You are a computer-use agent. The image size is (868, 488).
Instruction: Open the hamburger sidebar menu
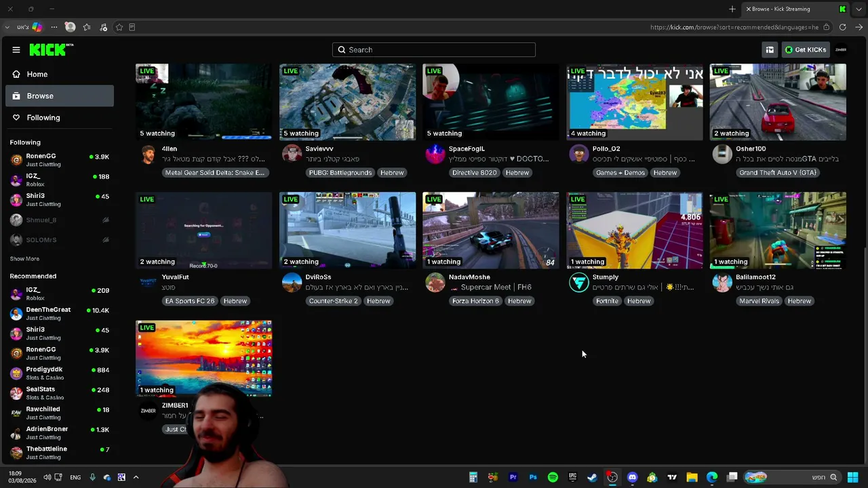[16, 49]
